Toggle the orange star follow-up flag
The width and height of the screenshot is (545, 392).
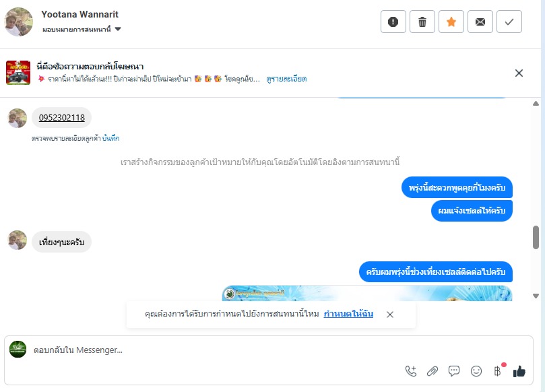pyautogui.click(x=451, y=22)
